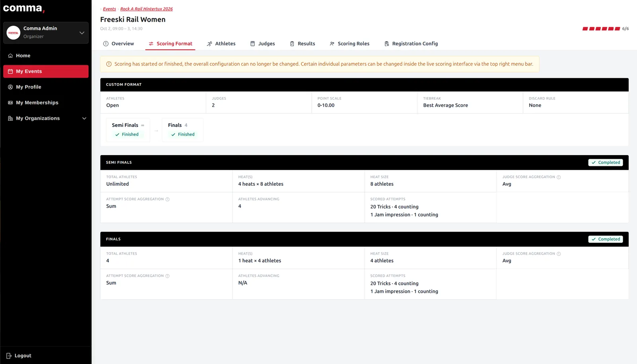Click the Athletes tab icon

coord(209,44)
